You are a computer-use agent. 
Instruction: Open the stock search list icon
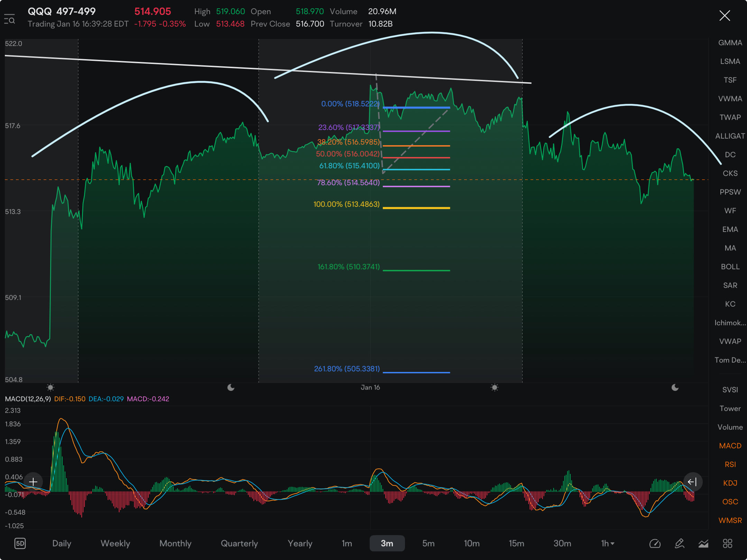[x=9, y=19]
